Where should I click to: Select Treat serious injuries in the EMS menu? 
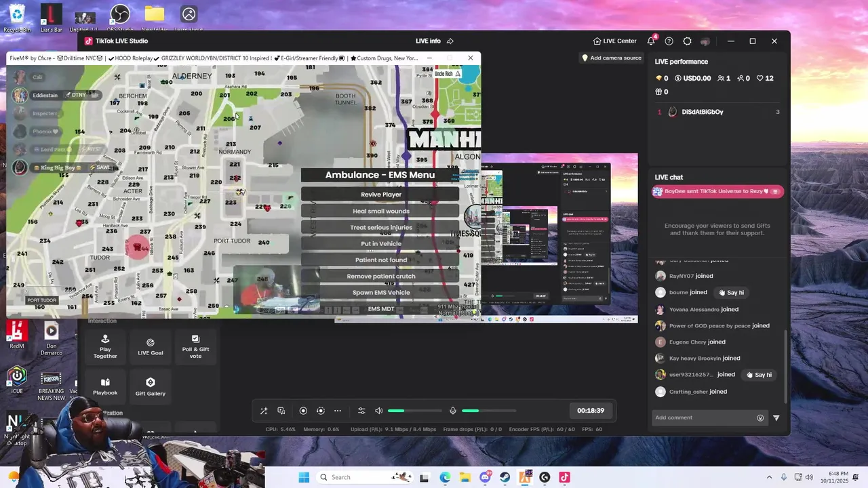point(380,227)
